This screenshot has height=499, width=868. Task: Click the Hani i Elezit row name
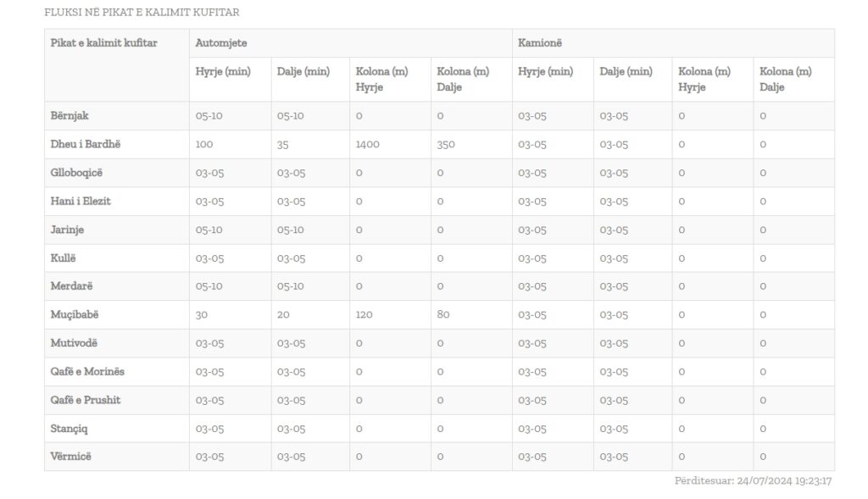point(81,201)
